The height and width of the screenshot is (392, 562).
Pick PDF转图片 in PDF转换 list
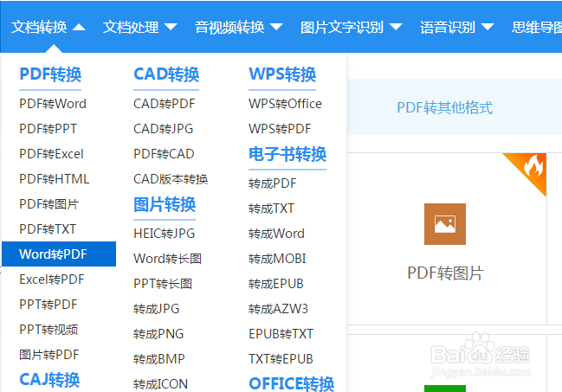click(x=48, y=204)
